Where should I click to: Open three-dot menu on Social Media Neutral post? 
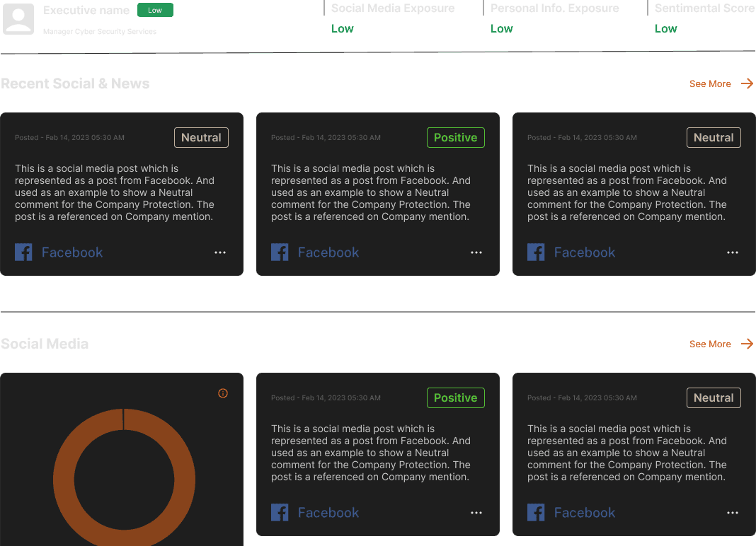(733, 513)
